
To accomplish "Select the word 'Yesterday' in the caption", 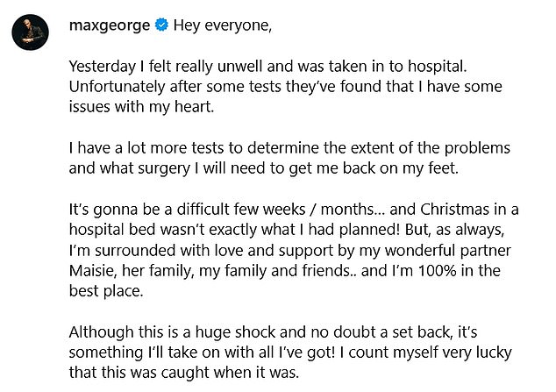I will pos(103,67).
